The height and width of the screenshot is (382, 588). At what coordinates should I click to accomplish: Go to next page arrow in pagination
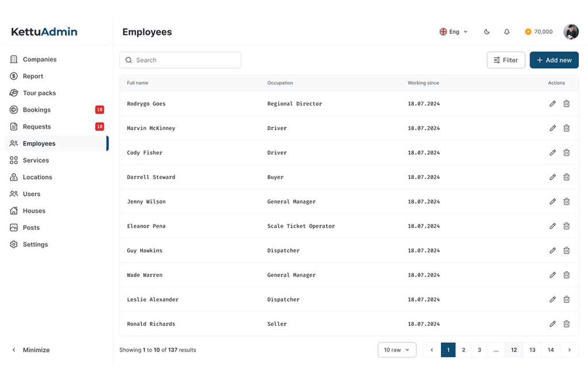coord(569,350)
